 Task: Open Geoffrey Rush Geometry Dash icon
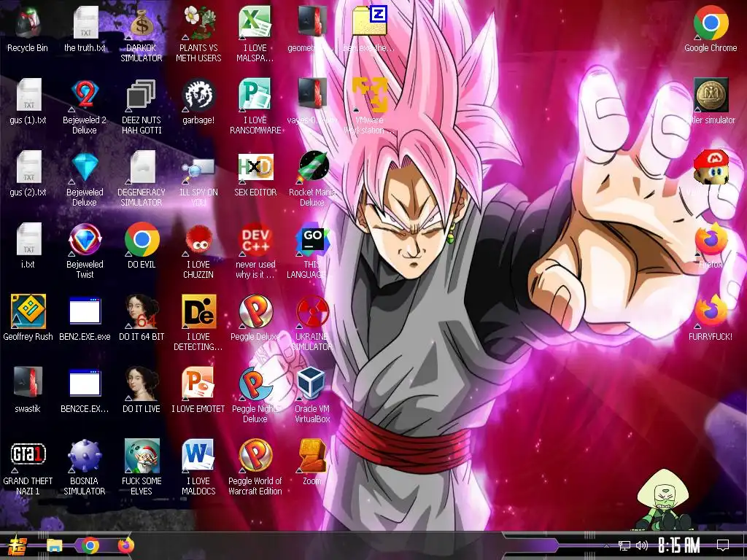[28, 318]
